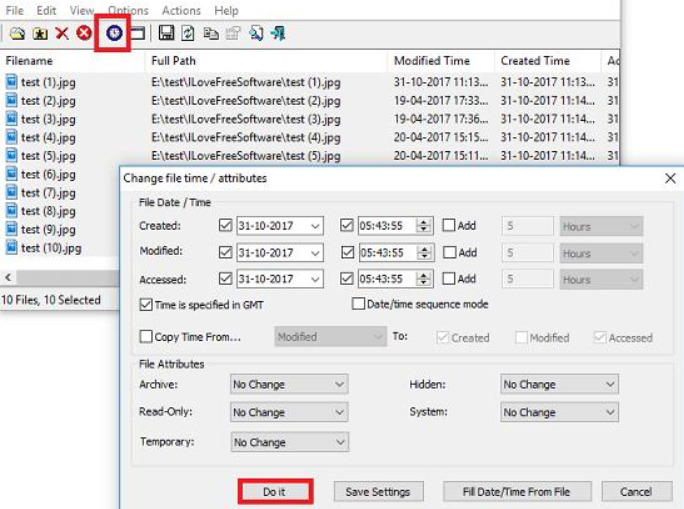The width and height of the screenshot is (684, 509).
Task: Toggle the Modified date checkbox
Action: (225, 252)
